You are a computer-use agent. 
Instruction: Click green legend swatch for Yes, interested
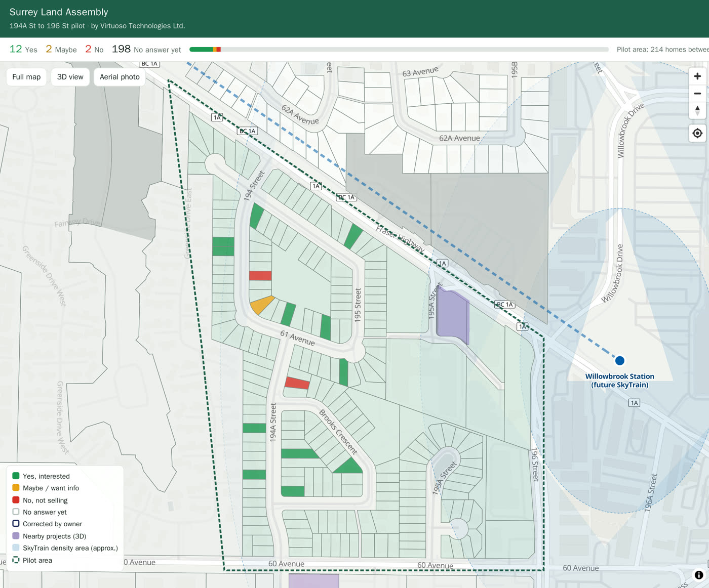tap(16, 476)
